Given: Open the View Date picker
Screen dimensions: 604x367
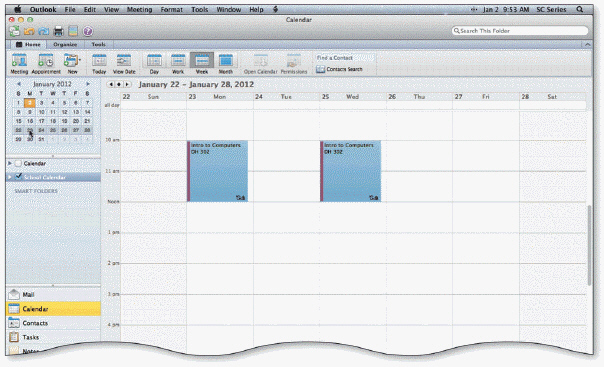Looking at the screenshot, I should coord(124,64).
